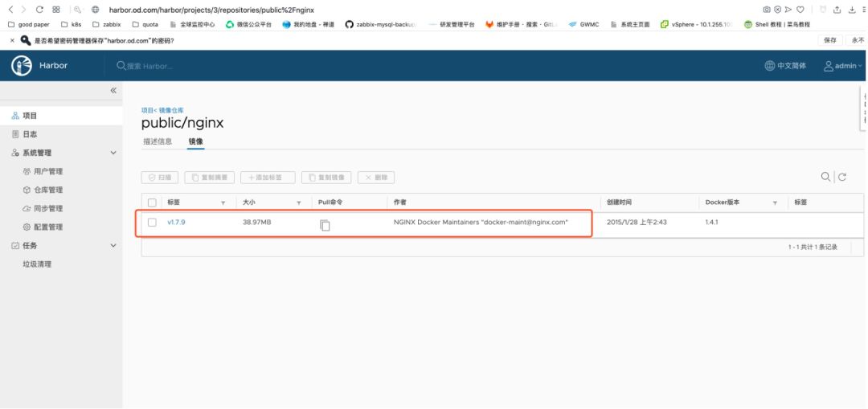This screenshot has width=868, height=409.
Task: Open filter on 大小 column
Action: tap(299, 203)
